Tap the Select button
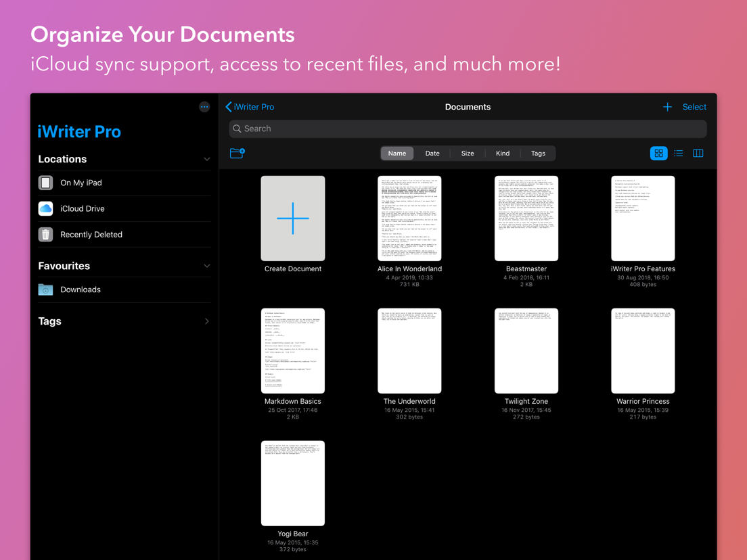Screen dimensions: 747x560 coord(694,107)
